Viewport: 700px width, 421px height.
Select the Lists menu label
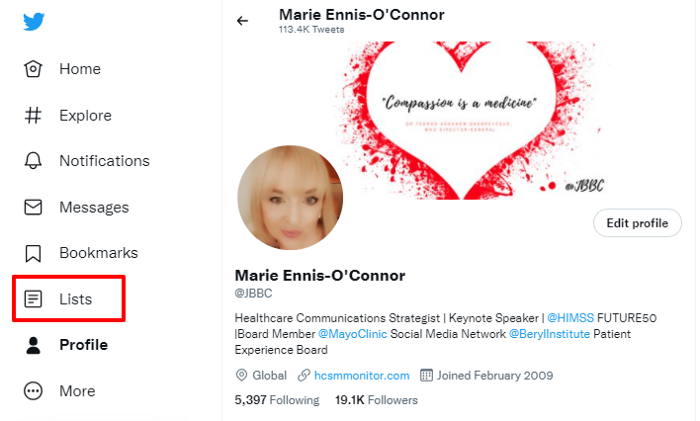pyautogui.click(x=75, y=299)
